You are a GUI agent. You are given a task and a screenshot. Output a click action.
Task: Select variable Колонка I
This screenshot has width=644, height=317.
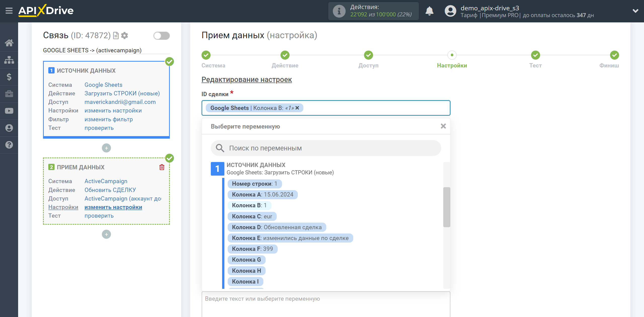[x=245, y=282]
